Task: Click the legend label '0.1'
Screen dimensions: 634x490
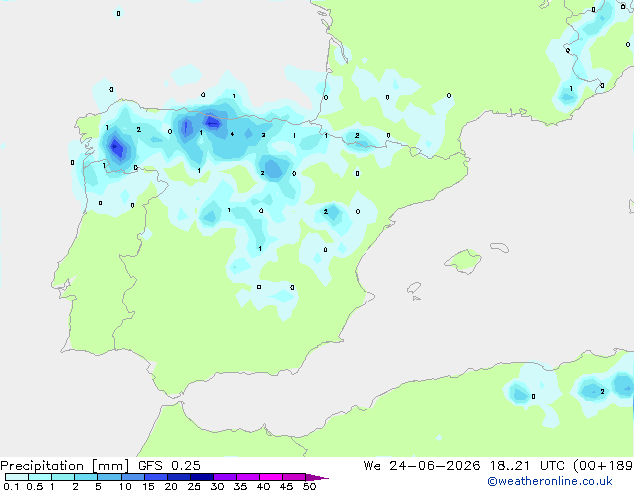Action: tap(11, 486)
